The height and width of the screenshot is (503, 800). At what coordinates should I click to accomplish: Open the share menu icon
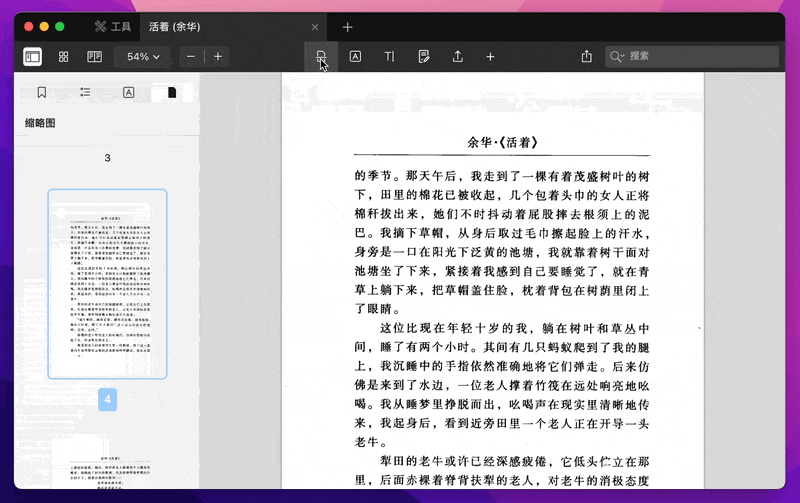tap(587, 56)
